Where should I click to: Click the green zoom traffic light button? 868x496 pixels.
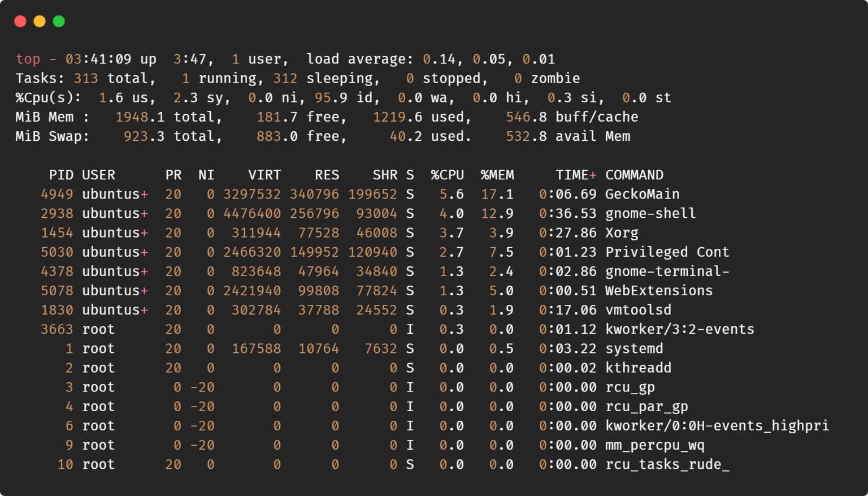[x=58, y=21]
